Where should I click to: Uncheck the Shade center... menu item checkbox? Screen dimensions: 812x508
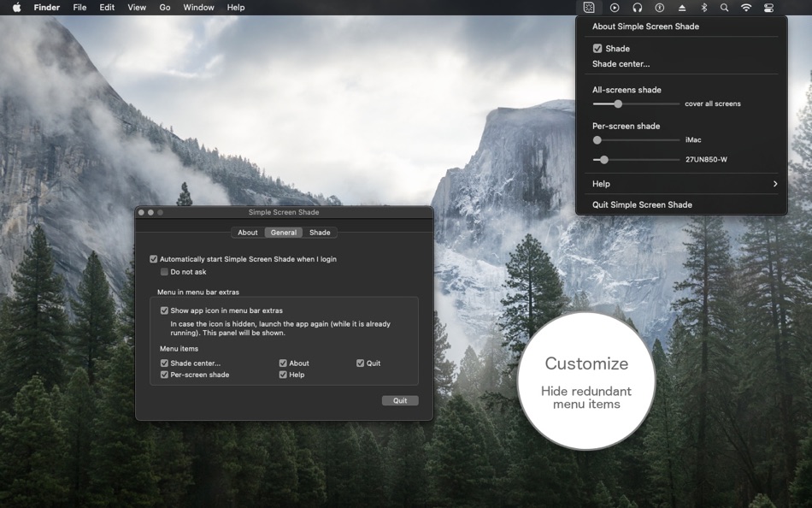164,363
